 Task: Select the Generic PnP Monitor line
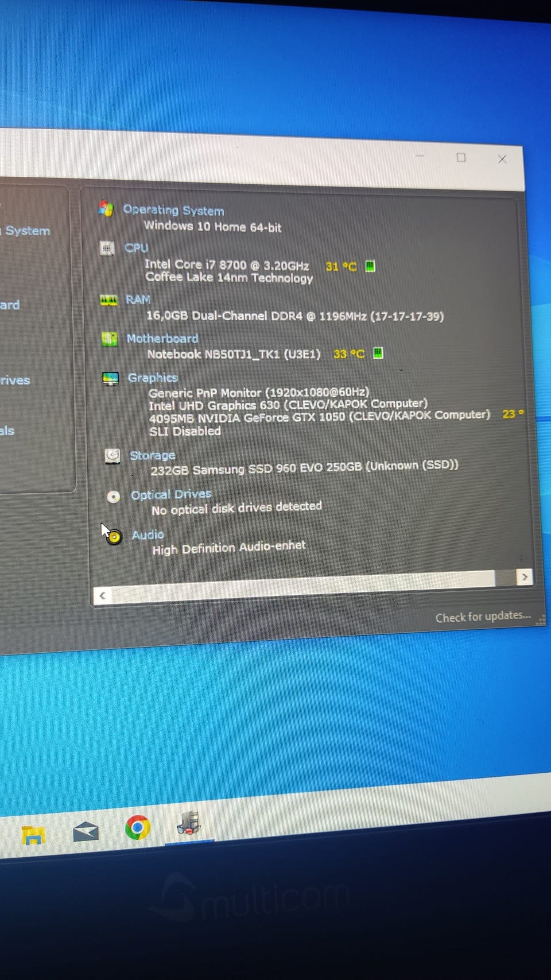[x=259, y=393]
